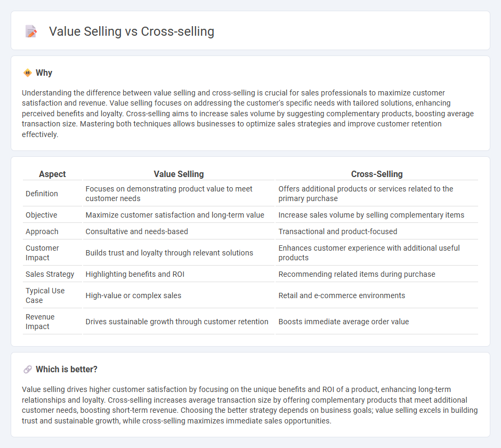Click the Why section heading

point(44,73)
